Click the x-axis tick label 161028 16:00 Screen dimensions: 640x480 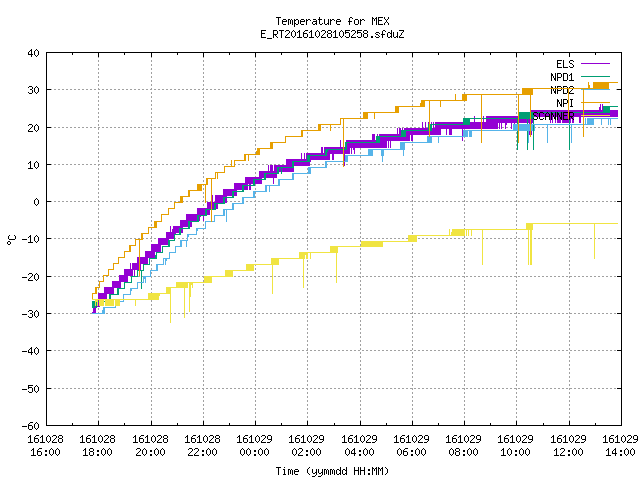pyautogui.click(x=45, y=446)
